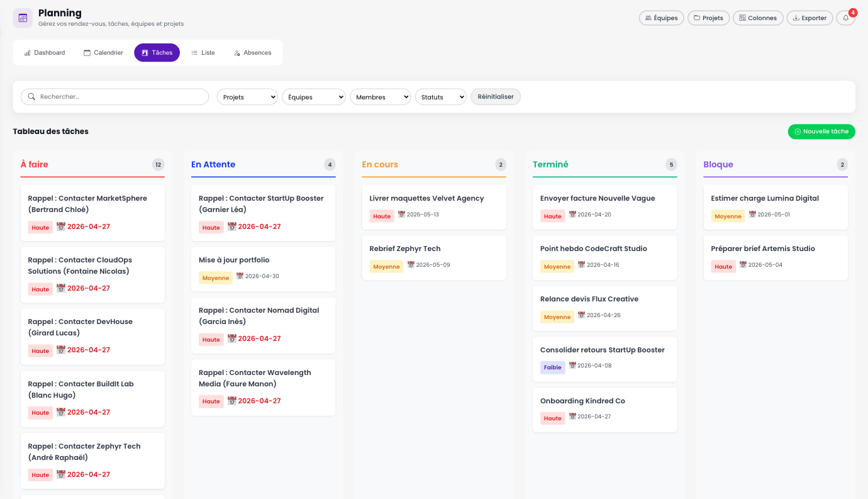Click calendar icon on Estimer charge Lumina Digital
This screenshot has height=499, width=868.
[752, 214]
